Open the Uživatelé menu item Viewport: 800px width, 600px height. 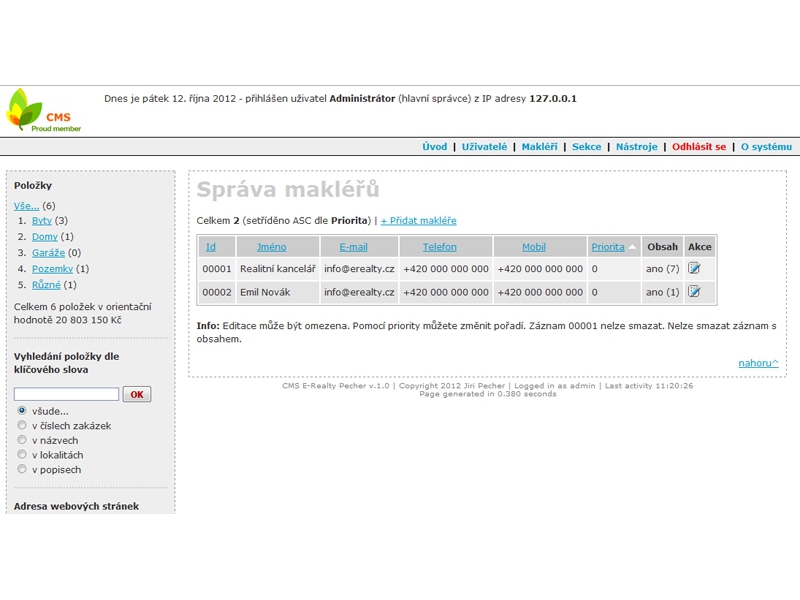tap(484, 146)
